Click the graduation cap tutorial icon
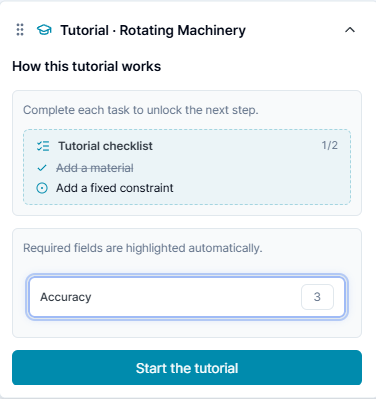376x399 pixels. (x=44, y=30)
